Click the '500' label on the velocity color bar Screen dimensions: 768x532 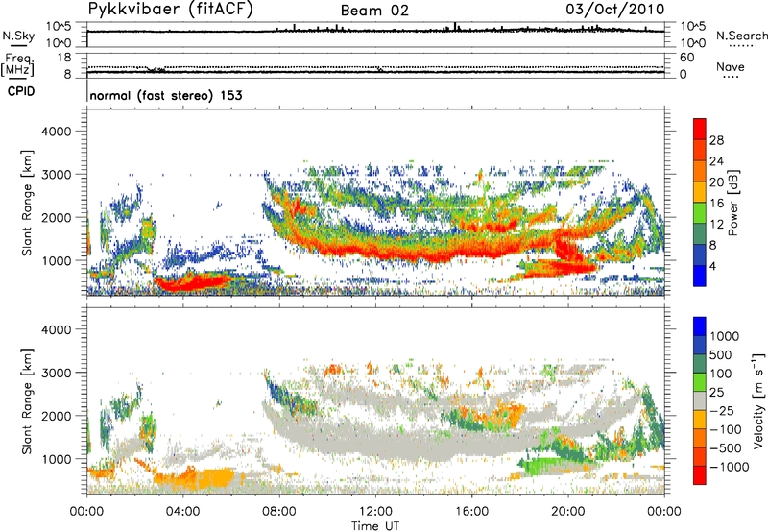pos(723,354)
